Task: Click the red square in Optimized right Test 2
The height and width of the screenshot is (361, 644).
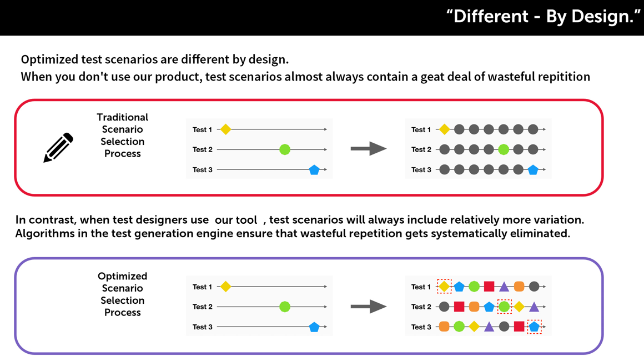Action: [x=459, y=307]
